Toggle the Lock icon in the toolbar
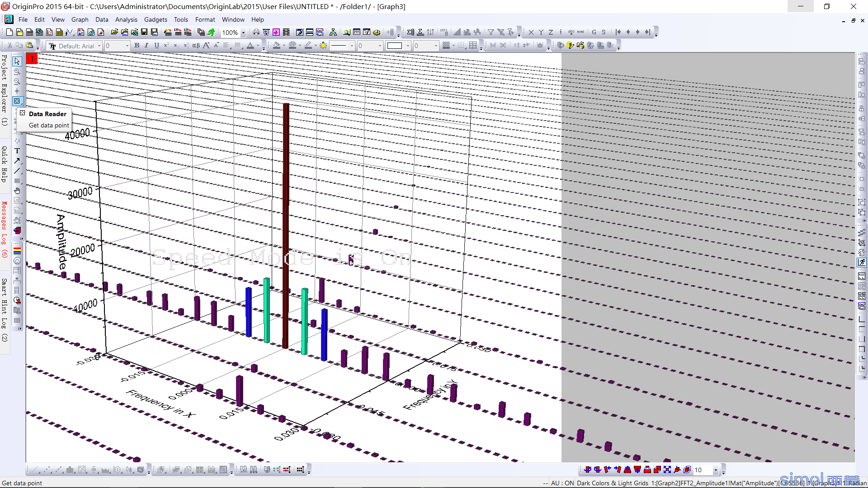Image resolution: width=868 pixels, height=488 pixels. tap(540, 46)
